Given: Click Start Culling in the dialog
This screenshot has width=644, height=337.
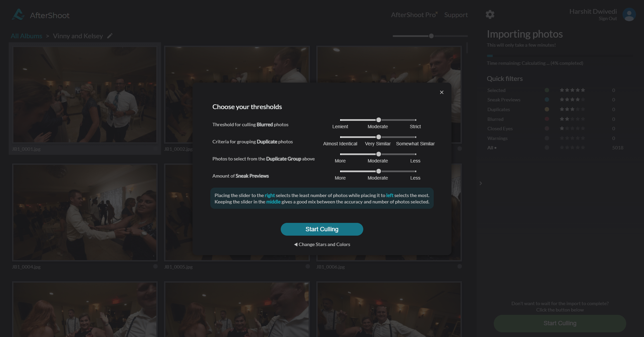Looking at the screenshot, I should tap(322, 229).
